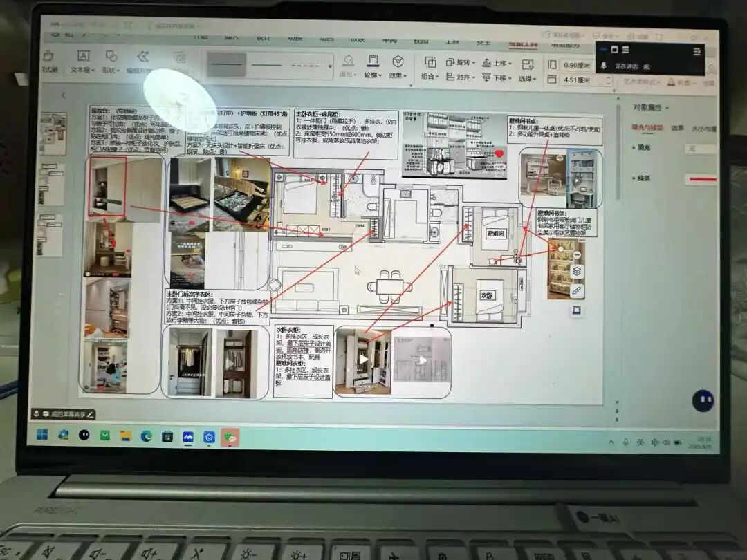Viewport: 747px width, 560px height.
Task: Click the 填充 fill bucket icon
Action: tap(348, 60)
